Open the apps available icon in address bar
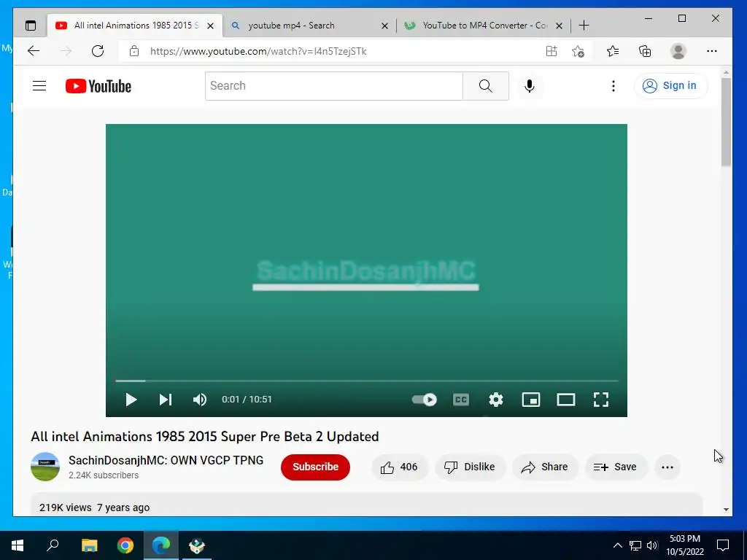The image size is (747, 560). coord(551,51)
